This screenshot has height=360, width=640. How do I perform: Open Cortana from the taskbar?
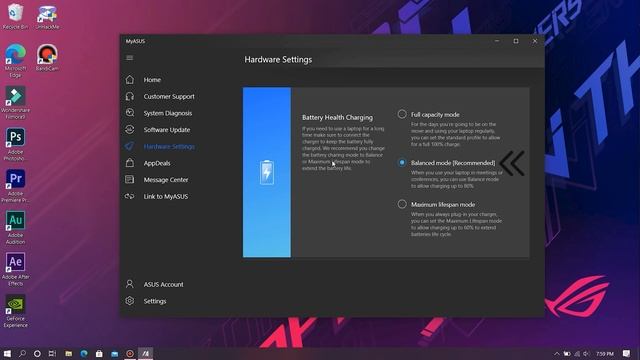tap(37, 353)
